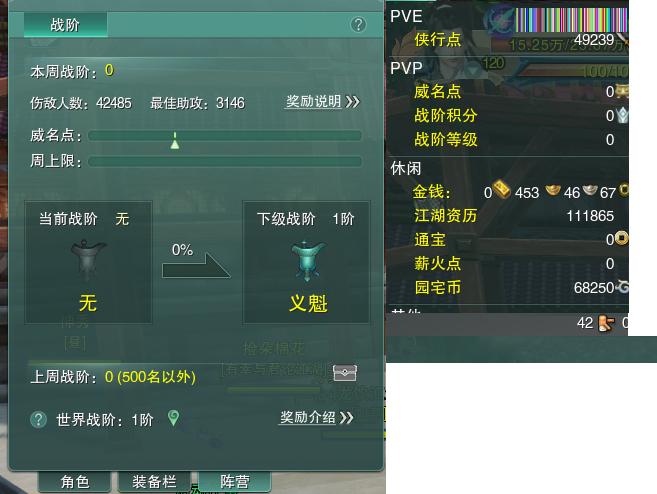Click the silver ingot icon after 46
657x494 pixels.
tap(590, 190)
